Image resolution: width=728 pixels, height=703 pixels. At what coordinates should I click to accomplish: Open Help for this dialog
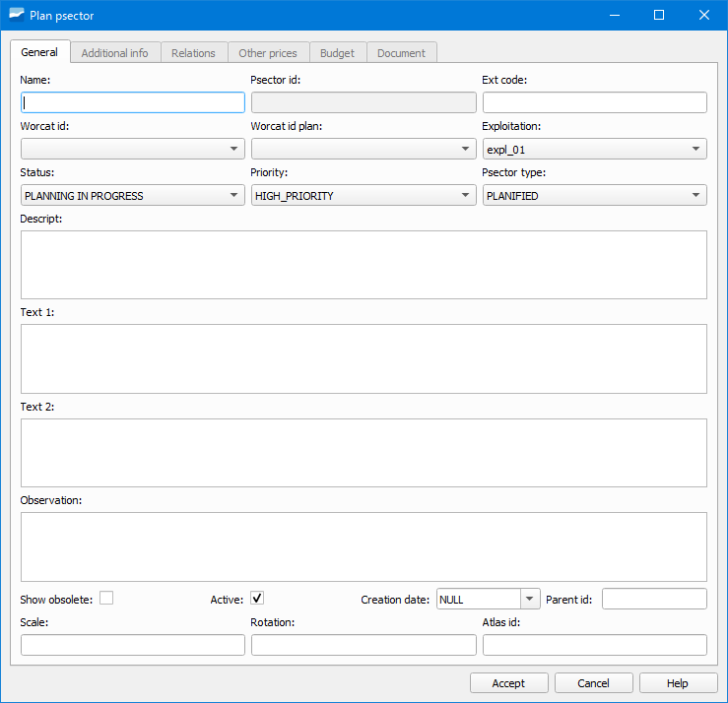coord(678,683)
